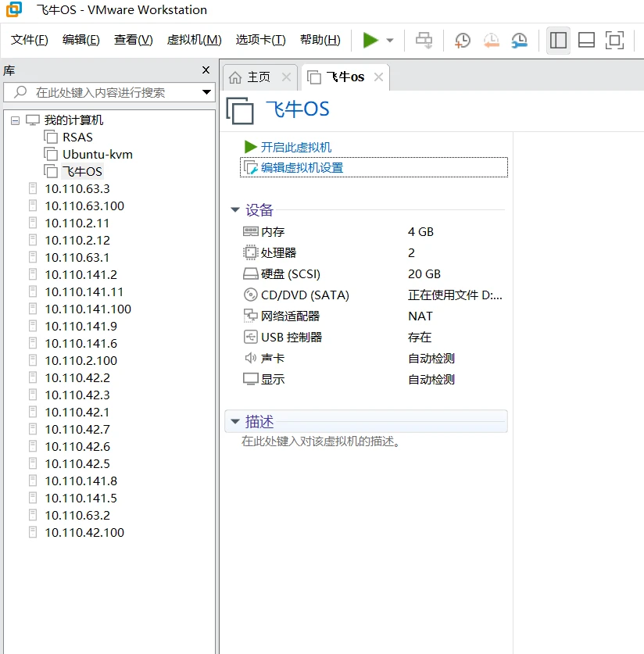Click the green power-on play button
Viewport: 644px width, 654px height.
(370, 41)
